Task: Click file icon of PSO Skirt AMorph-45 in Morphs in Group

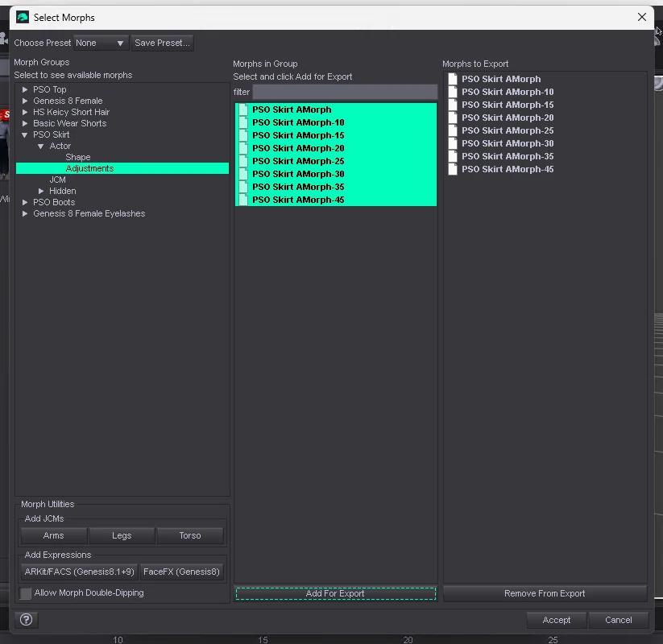Action: pyautogui.click(x=243, y=200)
